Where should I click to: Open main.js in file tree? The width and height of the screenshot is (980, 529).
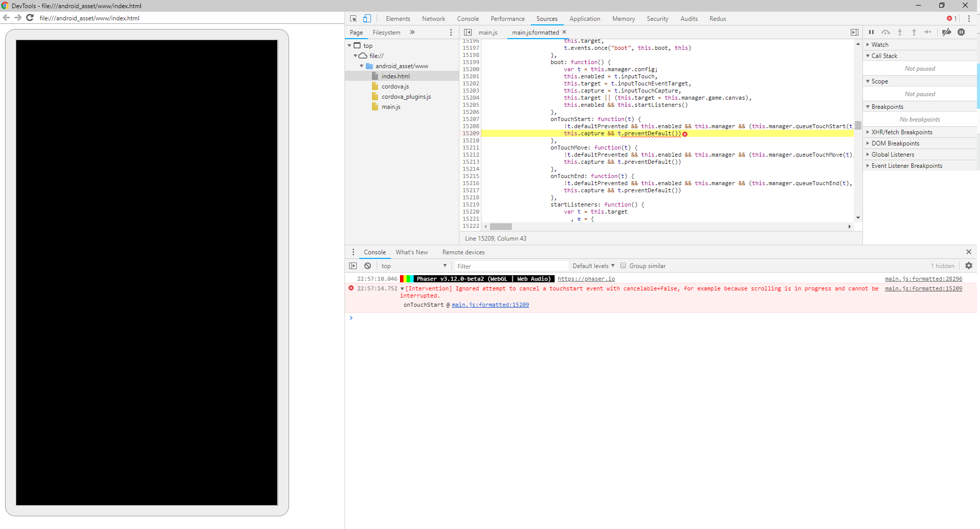point(391,107)
